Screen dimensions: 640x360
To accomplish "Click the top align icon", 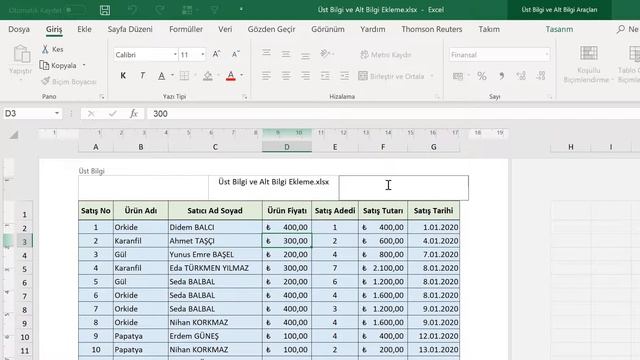I will (x=266, y=54).
